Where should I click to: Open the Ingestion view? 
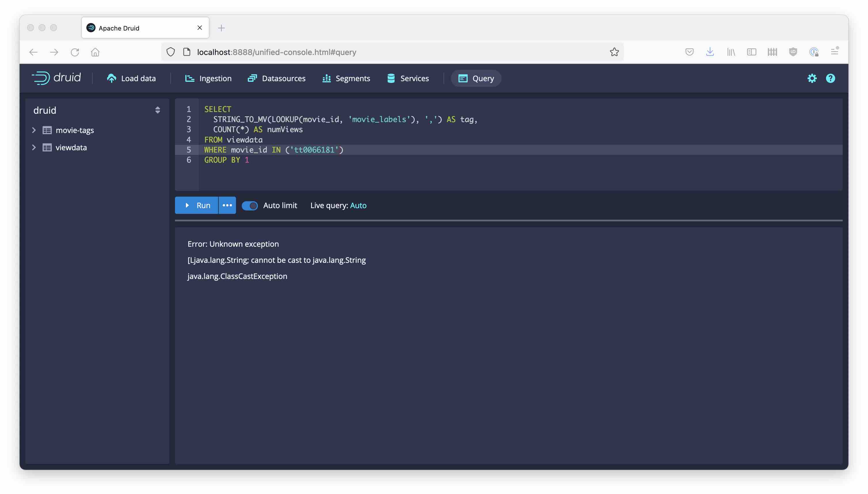coord(208,78)
